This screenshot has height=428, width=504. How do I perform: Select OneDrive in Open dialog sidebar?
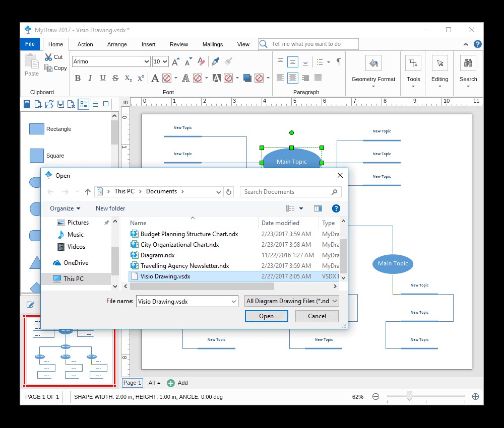71,263
